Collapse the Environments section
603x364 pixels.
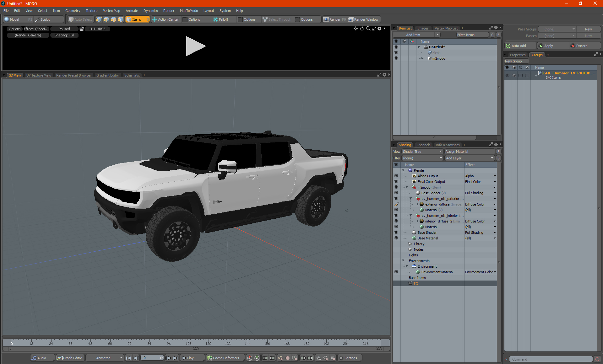tap(403, 261)
